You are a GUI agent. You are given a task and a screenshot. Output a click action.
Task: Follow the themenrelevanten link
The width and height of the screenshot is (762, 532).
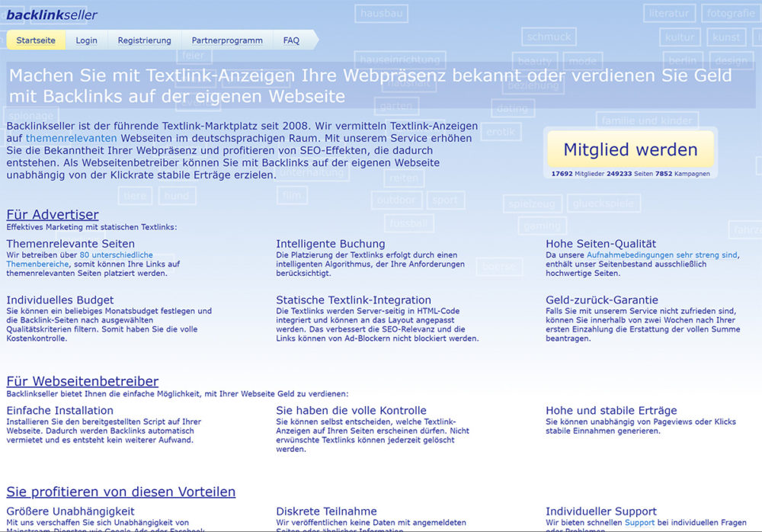[72, 138]
